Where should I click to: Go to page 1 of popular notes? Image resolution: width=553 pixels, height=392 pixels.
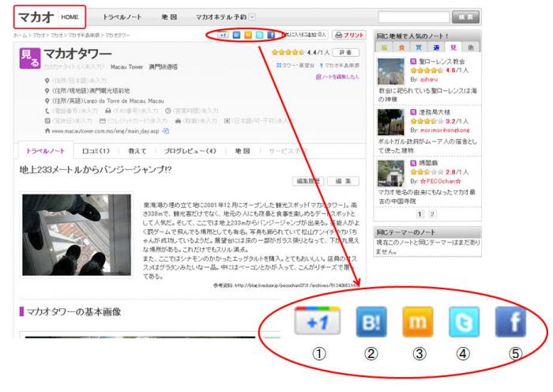(x=419, y=214)
